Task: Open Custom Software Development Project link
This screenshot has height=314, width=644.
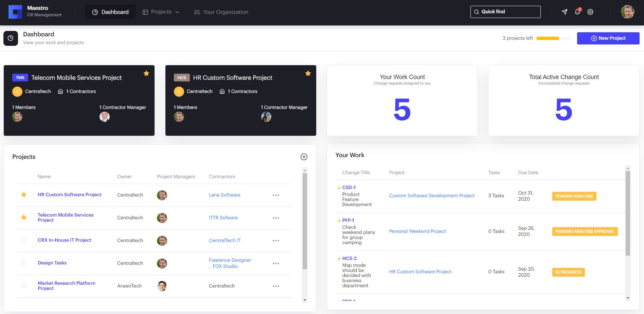Action: click(x=432, y=196)
